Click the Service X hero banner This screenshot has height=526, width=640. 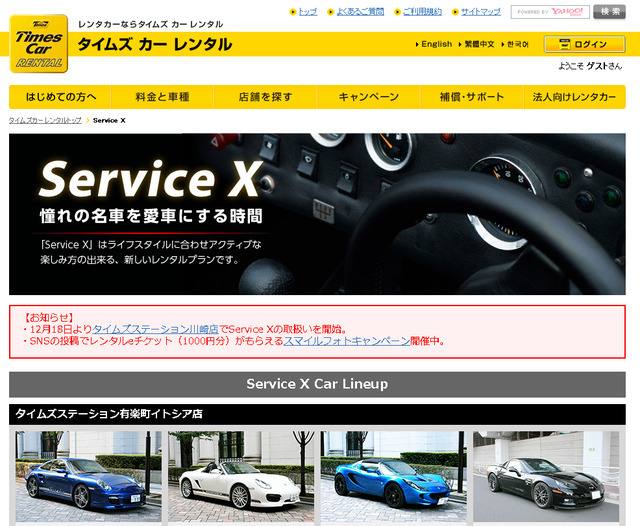[x=317, y=214]
